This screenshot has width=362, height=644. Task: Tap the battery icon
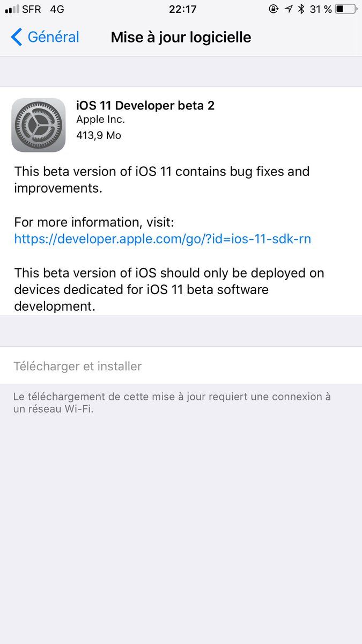tap(346, 9)
